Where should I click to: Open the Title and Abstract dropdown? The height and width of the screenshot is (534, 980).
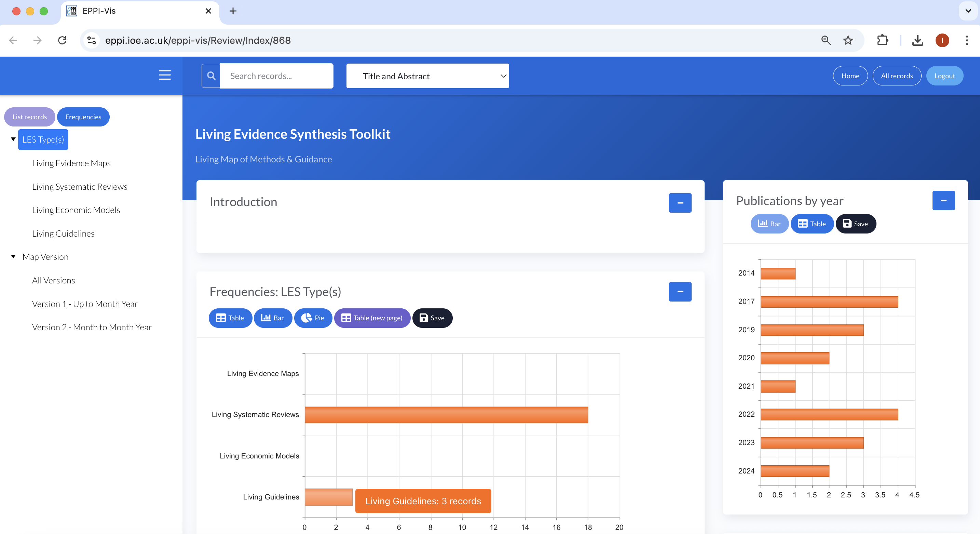427,76
